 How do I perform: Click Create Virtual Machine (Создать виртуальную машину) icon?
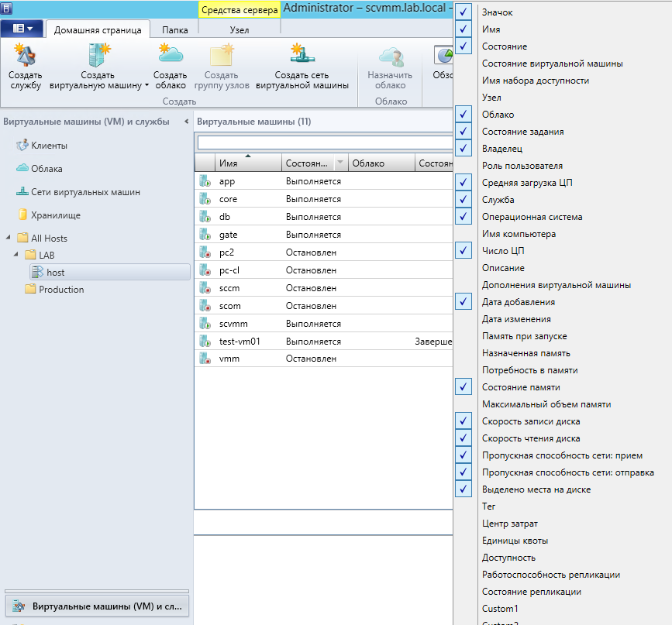pyautogui.click(x=99, y=55)
